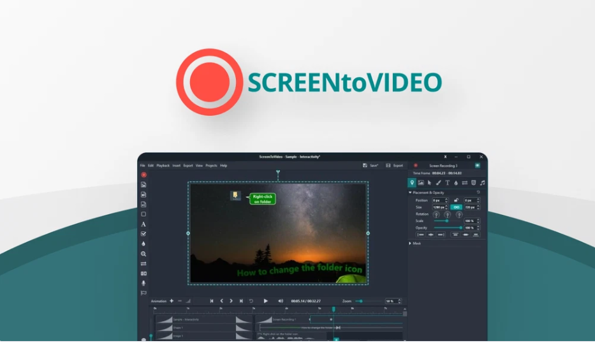Open the music note audio tab

tap(482, 183)
